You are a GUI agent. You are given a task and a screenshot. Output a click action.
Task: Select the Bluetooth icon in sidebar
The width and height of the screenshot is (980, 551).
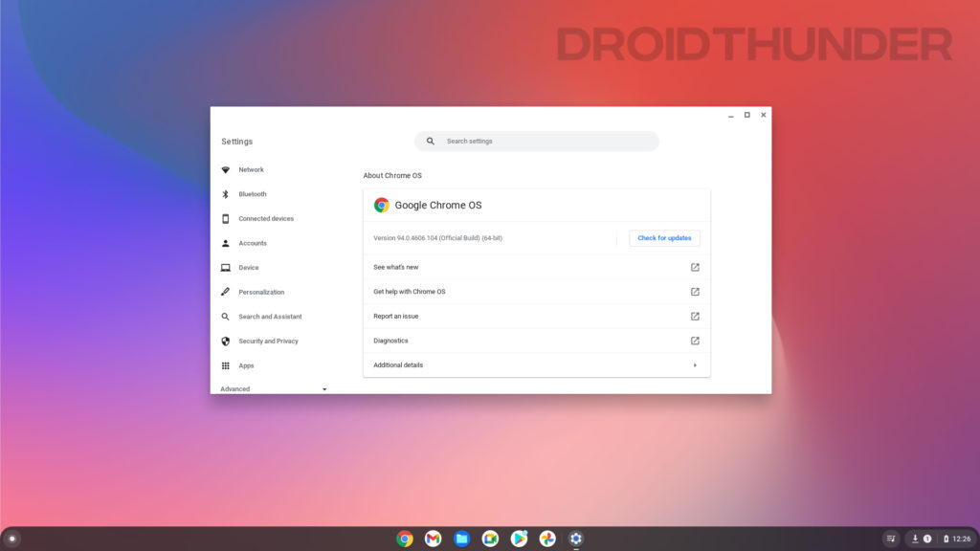point(226,194)
